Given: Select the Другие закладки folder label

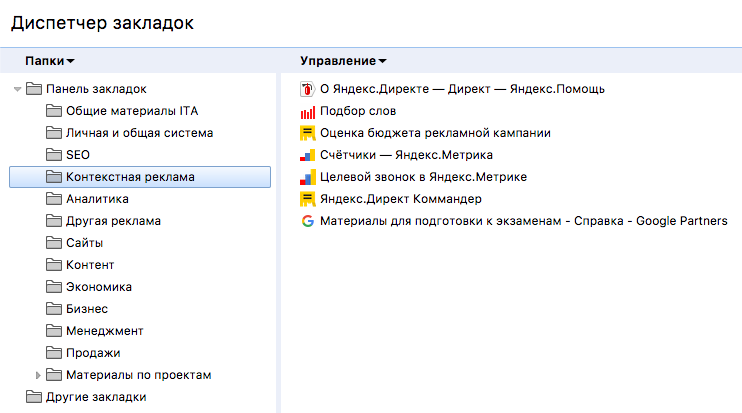Looking at the screenshot, I should (x=96, y=397).
